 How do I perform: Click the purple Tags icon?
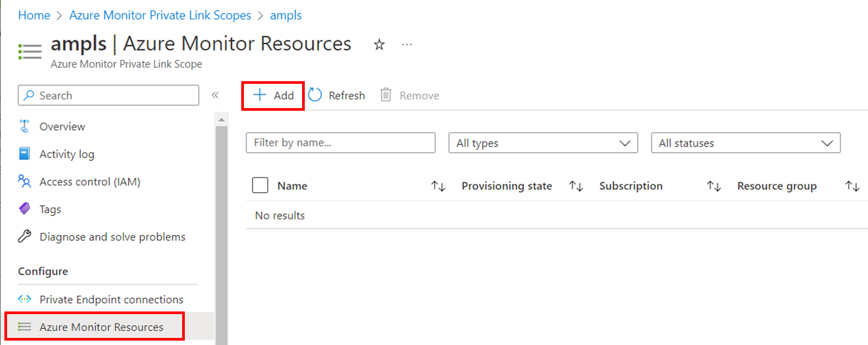[25, 209]
